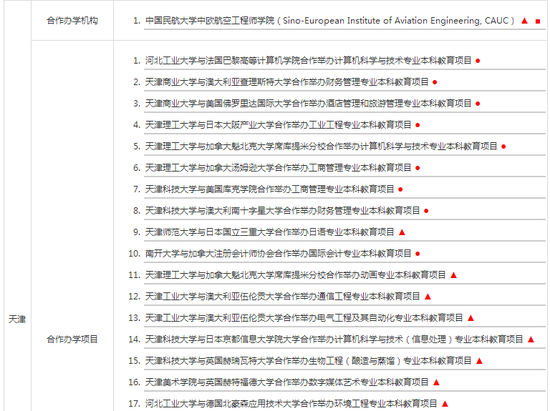This screenshot has width=550, height=411.
Task: Open 河北工业大学与德国北豪森应用技术大学 环境工程 project link
Action: tap(291, 403)
